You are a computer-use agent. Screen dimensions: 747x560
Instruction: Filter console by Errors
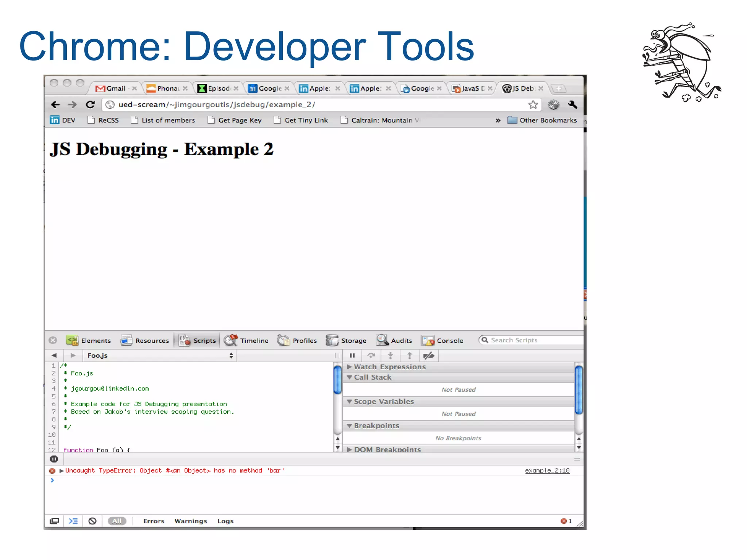coord(154,521)
